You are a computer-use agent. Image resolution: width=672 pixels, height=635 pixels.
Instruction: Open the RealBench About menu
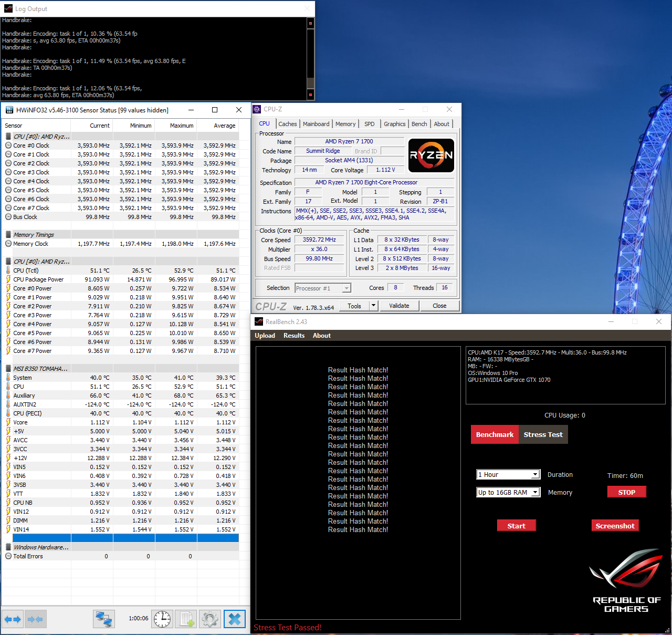[322, 336]
